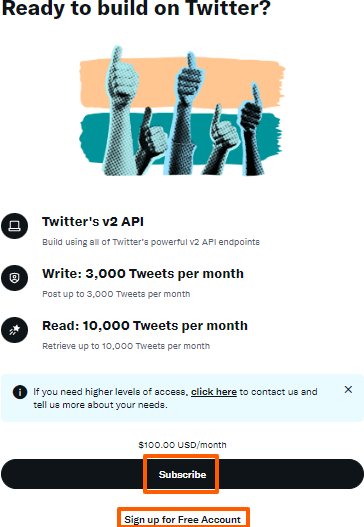
Task: Click the teal brush stroke in the illustration
Action: (x=91, y=139)
